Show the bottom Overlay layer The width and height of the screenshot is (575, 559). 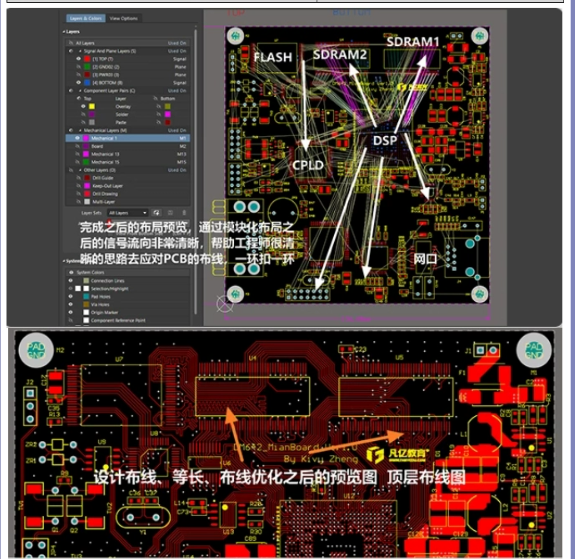(x=159, y=106)
